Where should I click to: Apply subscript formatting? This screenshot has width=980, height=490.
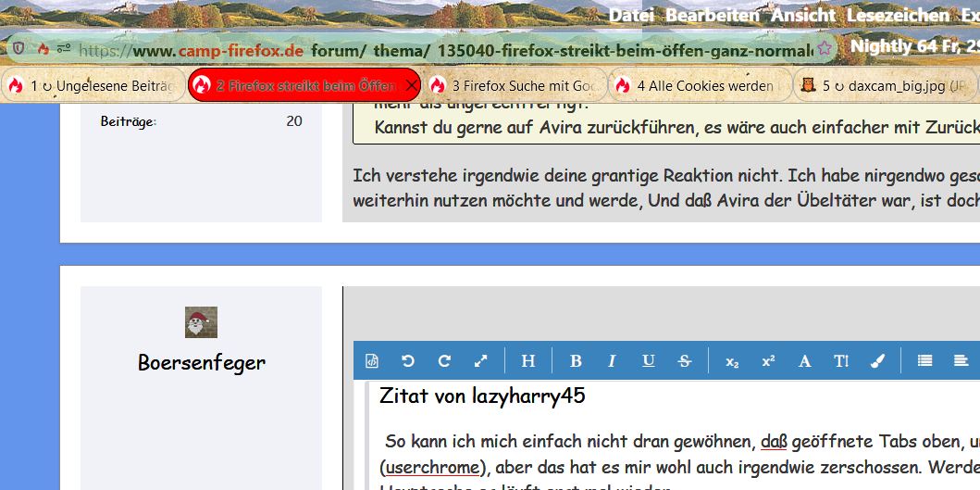coord(732,362)
